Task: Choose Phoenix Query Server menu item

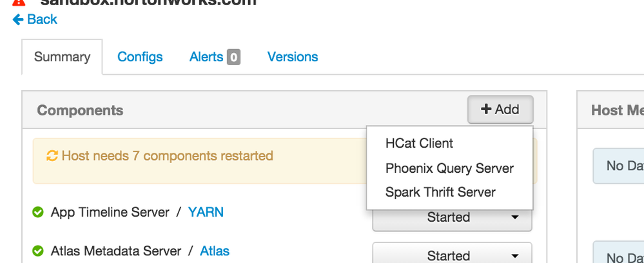Action: click(449, 168)
